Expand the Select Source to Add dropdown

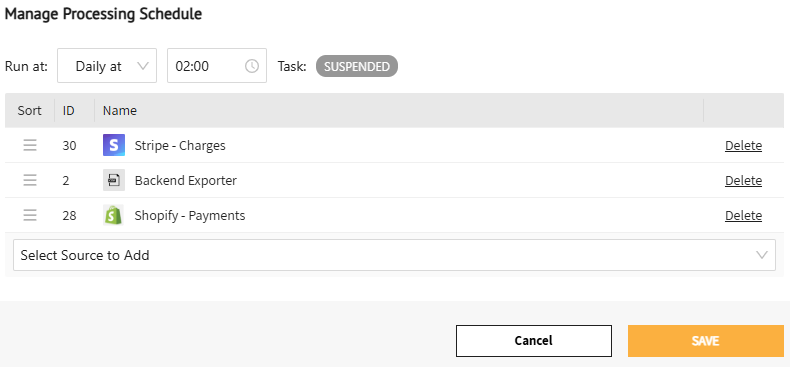[x=394, y=255]
